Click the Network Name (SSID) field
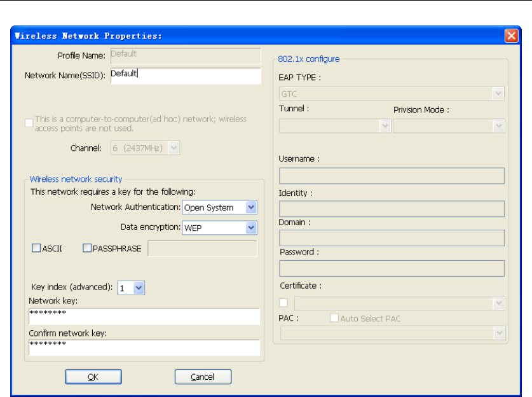 click(x=185, y=76)
